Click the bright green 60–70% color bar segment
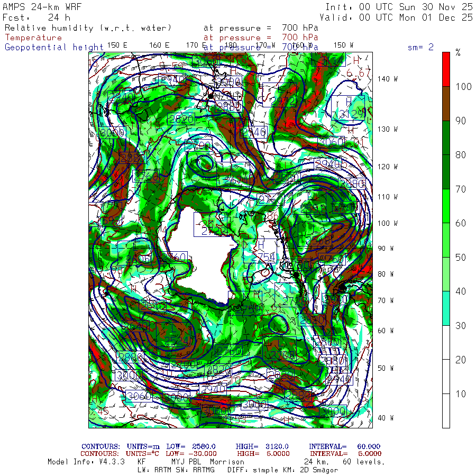Image resolution: width=476 pixels, height=476 pixels. 446,206
